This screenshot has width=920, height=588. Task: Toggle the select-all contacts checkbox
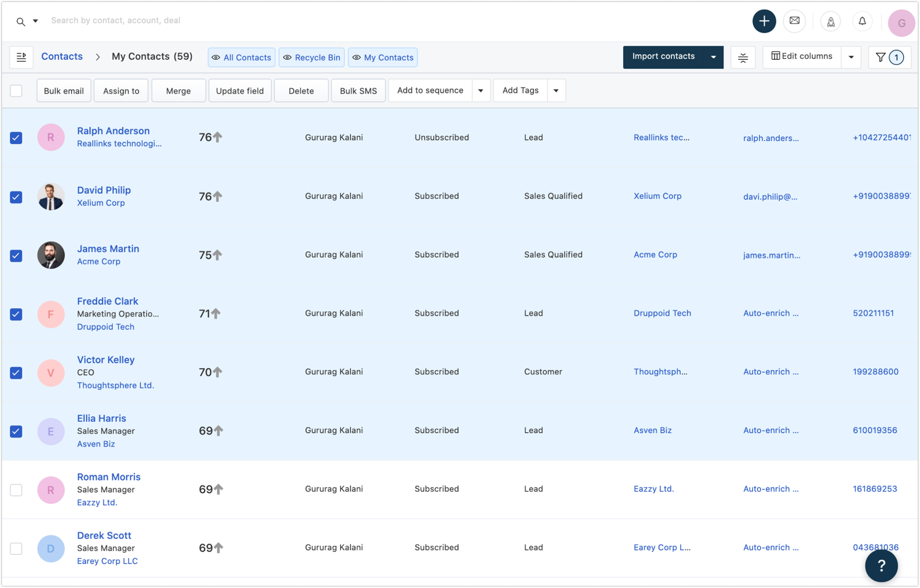(x=16, y=91)
